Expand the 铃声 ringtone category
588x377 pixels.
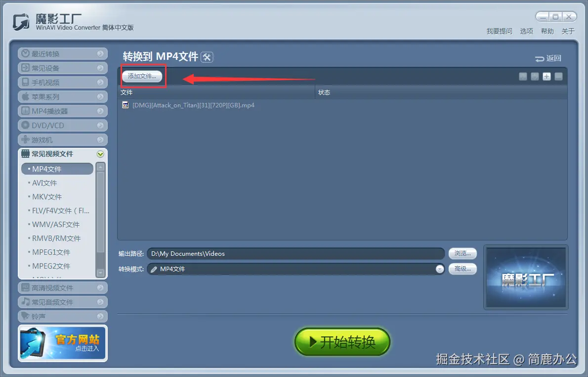(x=63, y=316)
